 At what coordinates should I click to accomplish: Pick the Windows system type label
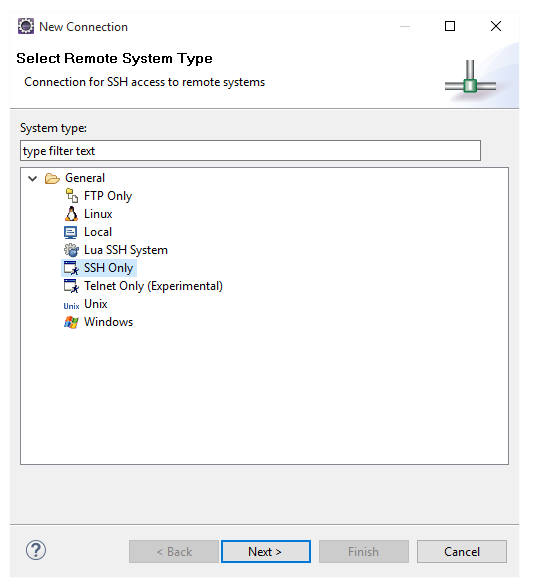click(108, 322)
